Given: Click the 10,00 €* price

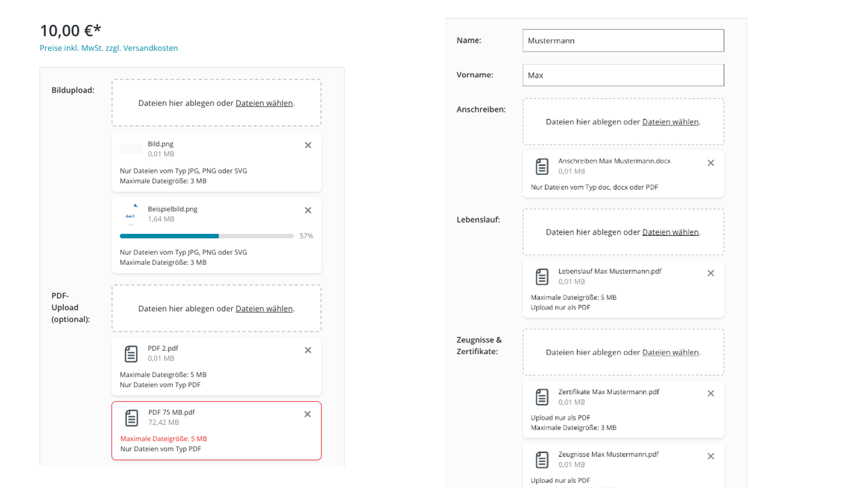Looking at the screenshot, I should point(71,31).
